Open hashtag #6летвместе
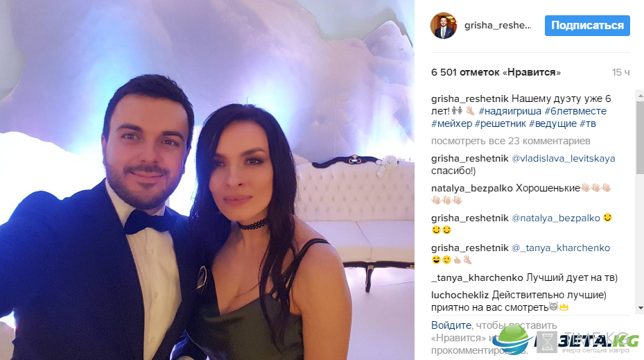This screenshot has width=644, height=360. 575,111
